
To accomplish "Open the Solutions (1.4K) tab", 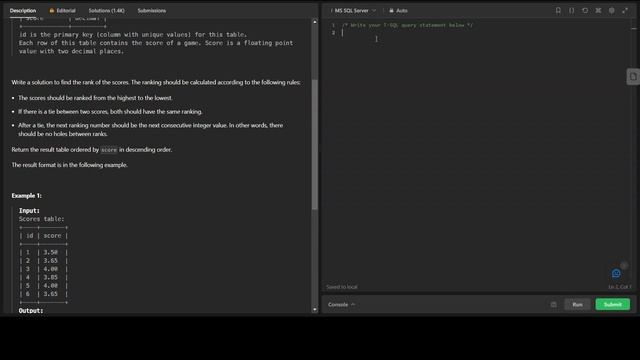I will (x=107, y=11).
